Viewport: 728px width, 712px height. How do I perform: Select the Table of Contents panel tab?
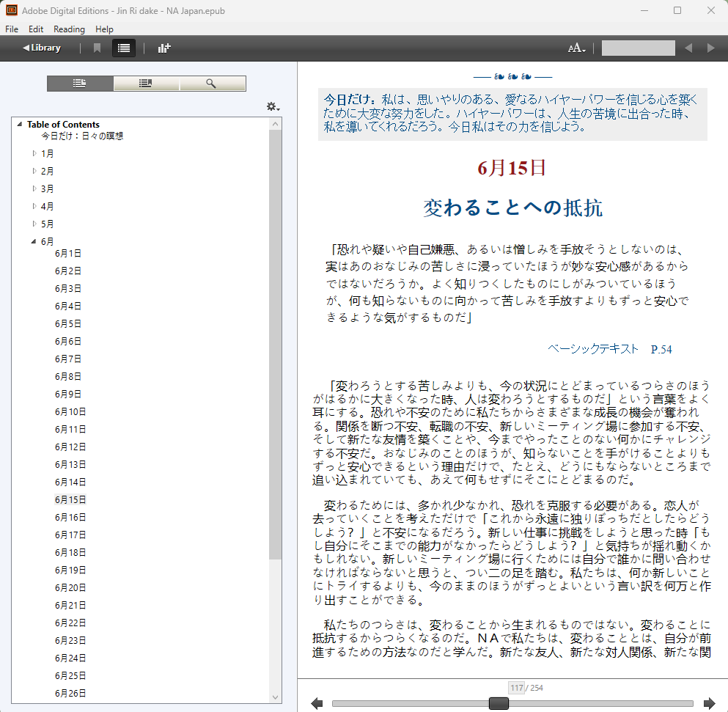point(80,84)
